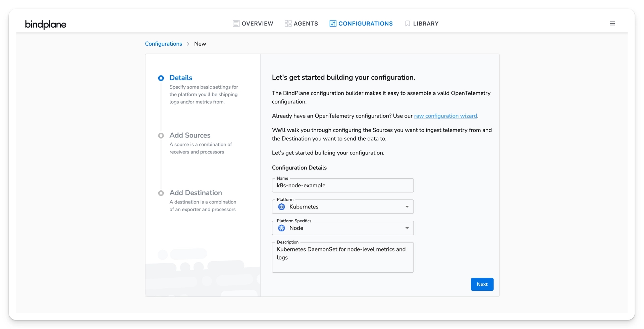Open the hamburger menu
The height and width of the screenshot is (329, 644).
click(x=612, y=23)
